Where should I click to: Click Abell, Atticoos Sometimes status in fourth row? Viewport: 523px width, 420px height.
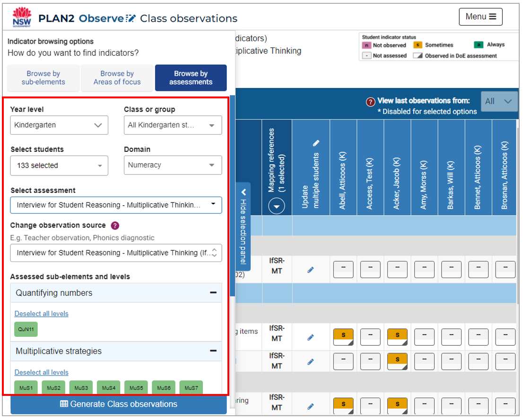coord(343,406)
